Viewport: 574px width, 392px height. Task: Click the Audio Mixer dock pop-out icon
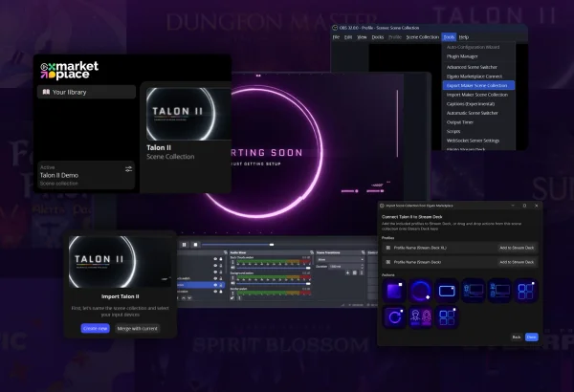point(312,252)
